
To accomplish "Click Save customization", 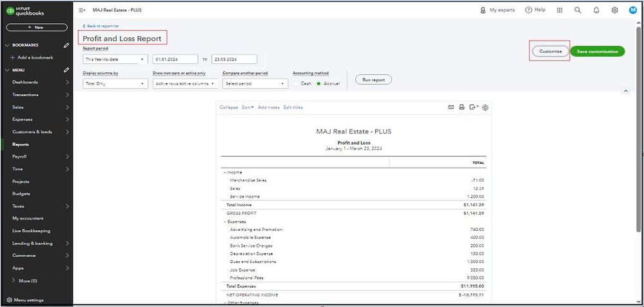I will [x=597, y=52].
